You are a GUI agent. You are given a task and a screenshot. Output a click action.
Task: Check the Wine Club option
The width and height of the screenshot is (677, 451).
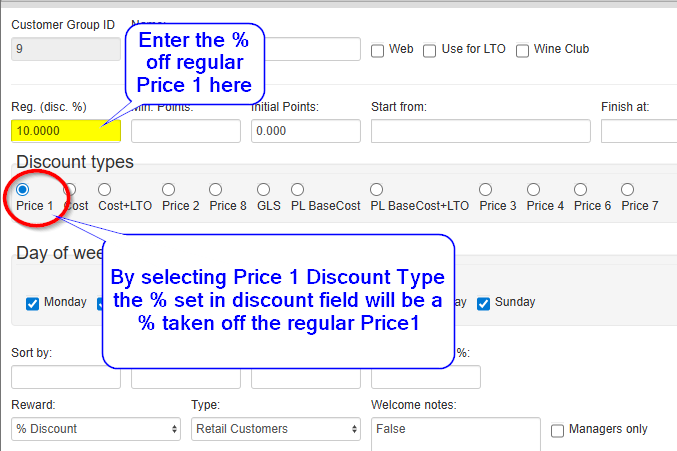(522, 50)
